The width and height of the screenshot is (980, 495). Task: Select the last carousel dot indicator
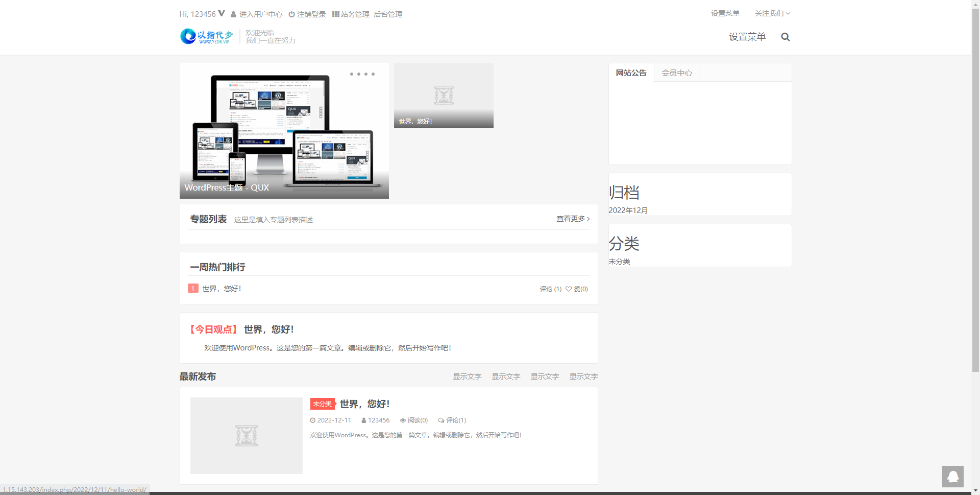click(373, 74)
